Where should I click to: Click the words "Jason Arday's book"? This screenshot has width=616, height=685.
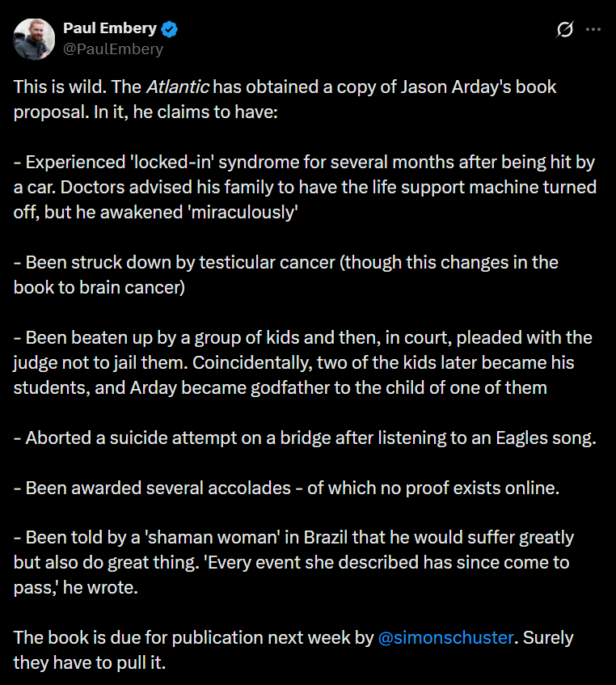pos(479,87)
